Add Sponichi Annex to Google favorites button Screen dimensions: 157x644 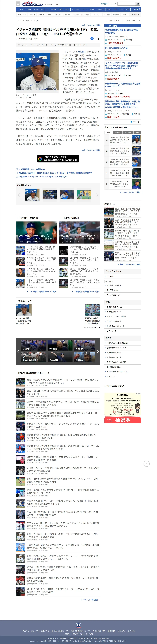(58, 159)
